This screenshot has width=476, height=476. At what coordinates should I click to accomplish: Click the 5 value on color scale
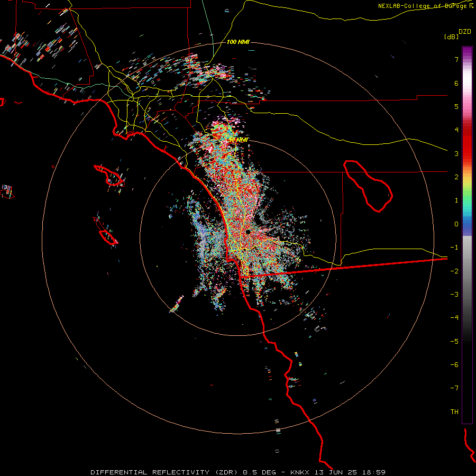[456, 106]
